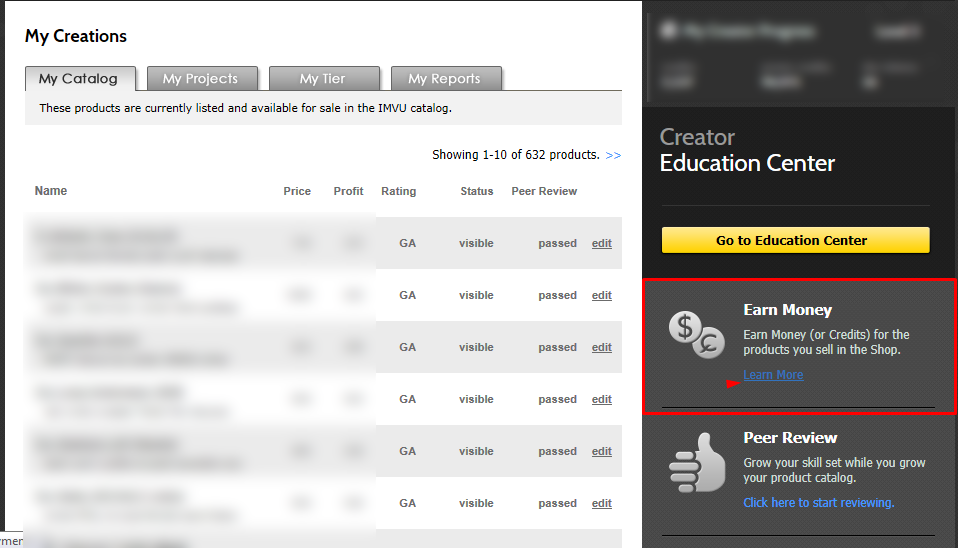
Task: Click the Peer Review column header
Action: (544, 191)
